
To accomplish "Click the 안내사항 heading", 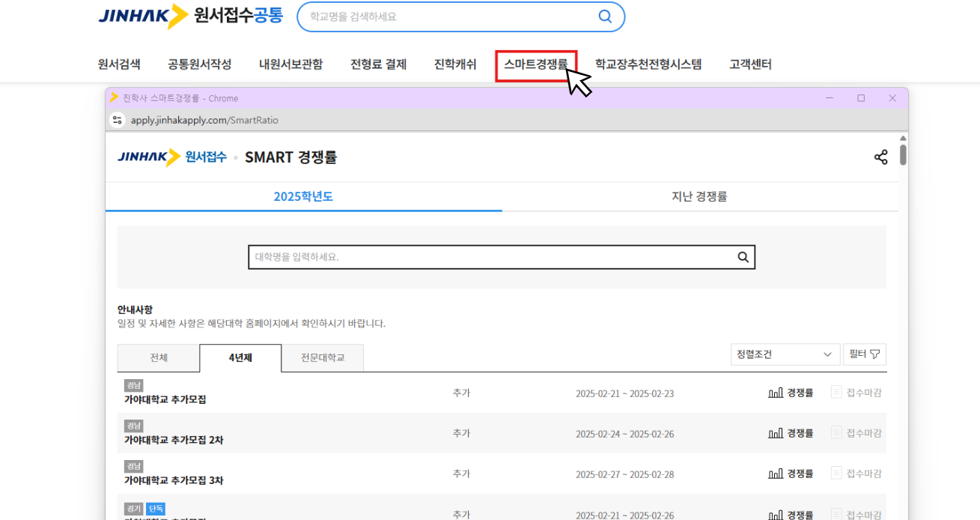I will point(135,309).
